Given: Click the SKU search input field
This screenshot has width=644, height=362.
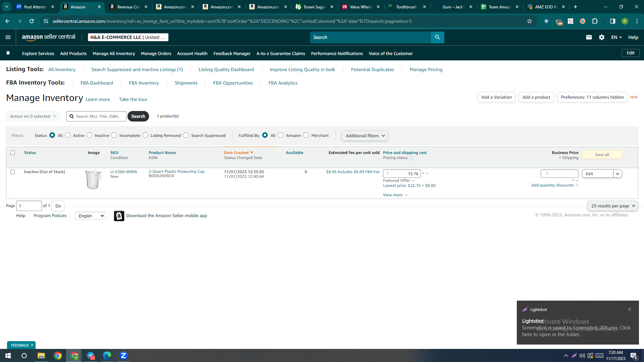Looking at the screenshot, I should 96,116.
